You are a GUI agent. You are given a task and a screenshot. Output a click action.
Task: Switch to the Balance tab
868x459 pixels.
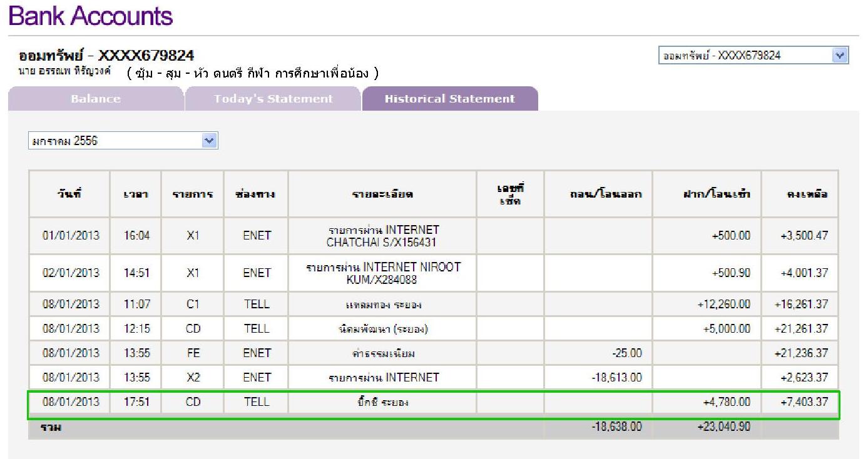click(96, 99)
